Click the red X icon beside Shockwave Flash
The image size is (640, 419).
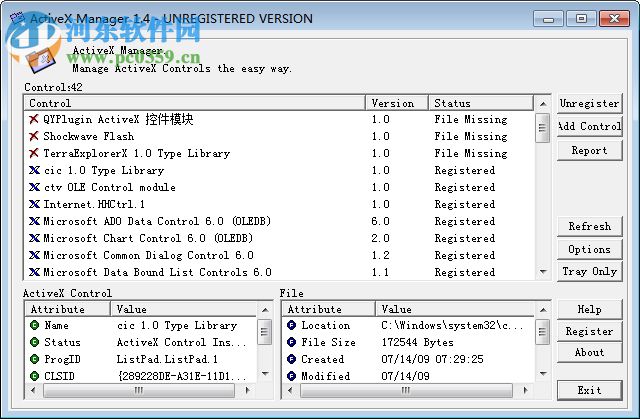tap(34, 136)
